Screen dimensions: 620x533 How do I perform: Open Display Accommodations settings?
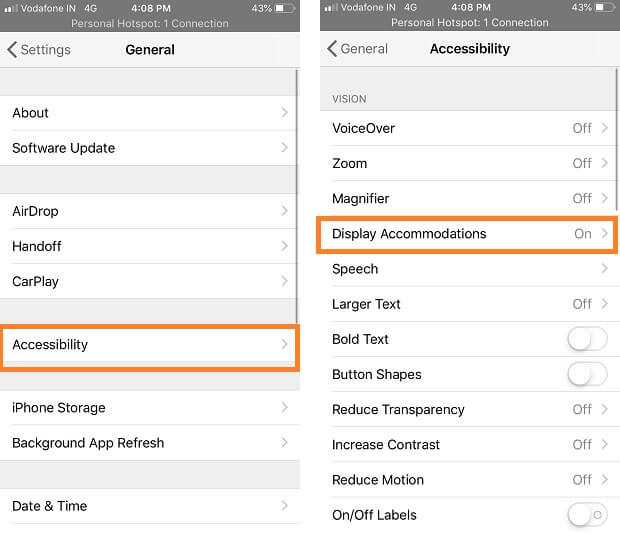pos(470,234)
